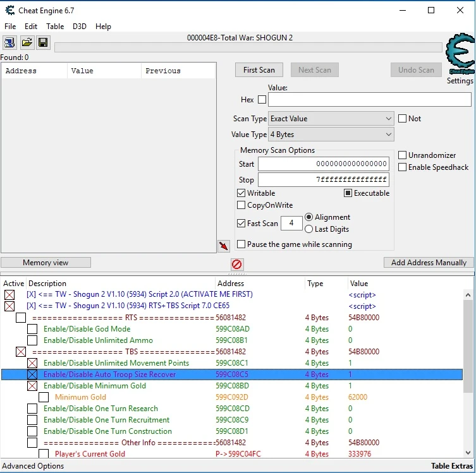Viewport: 476px width, 473px height.
Task: Click the save table floppy icon
Action: coord(43,43)
